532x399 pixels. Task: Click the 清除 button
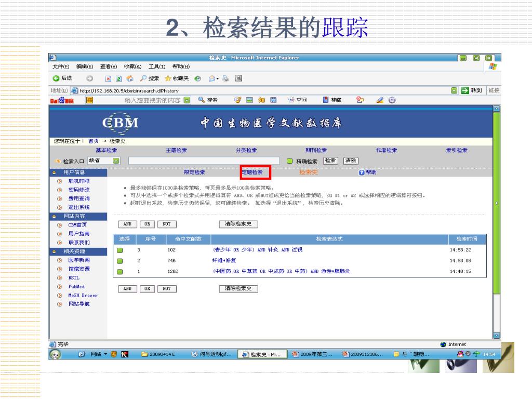(351, 161)
